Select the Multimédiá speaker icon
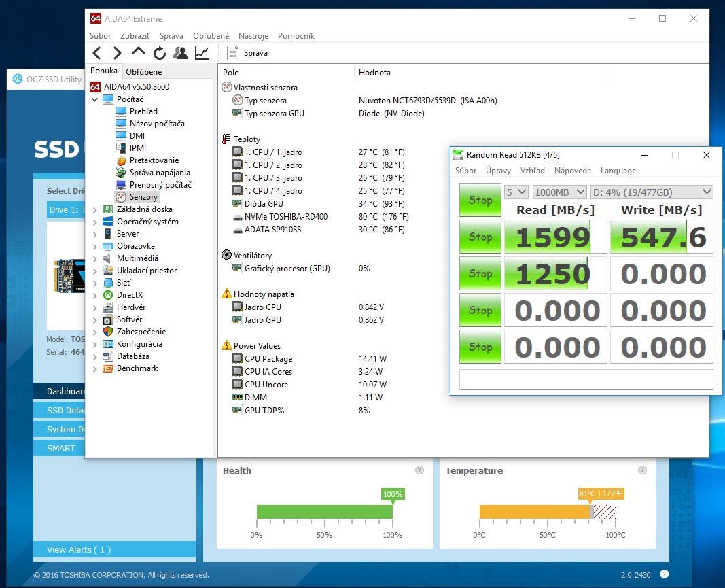The height and width of the screenshot is (588, 725). pyautogui.click(x=108, y=258)
